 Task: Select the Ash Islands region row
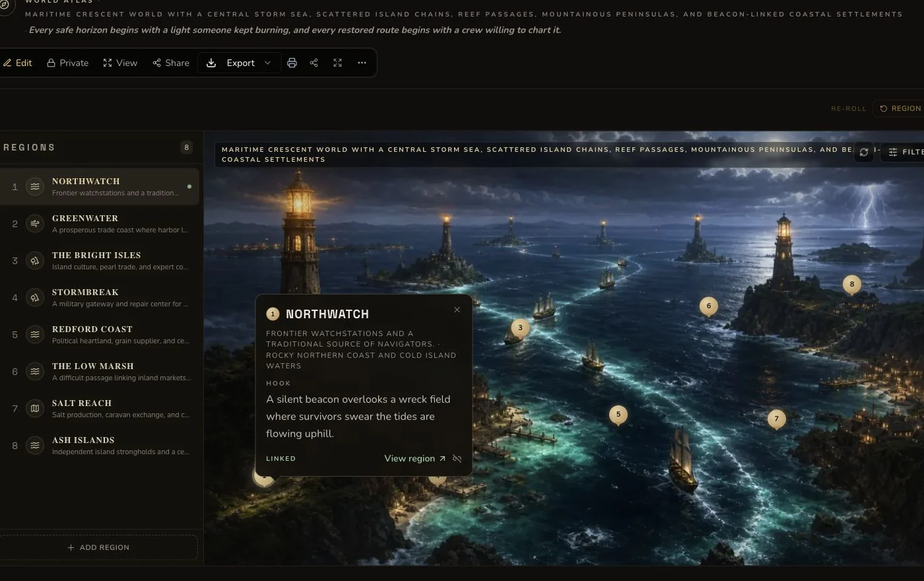[x=99, y=446]
